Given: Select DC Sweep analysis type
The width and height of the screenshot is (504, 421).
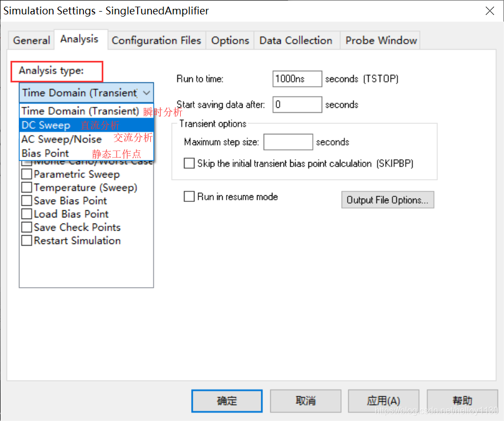Looking at the screenshot, I should [86, 125].
